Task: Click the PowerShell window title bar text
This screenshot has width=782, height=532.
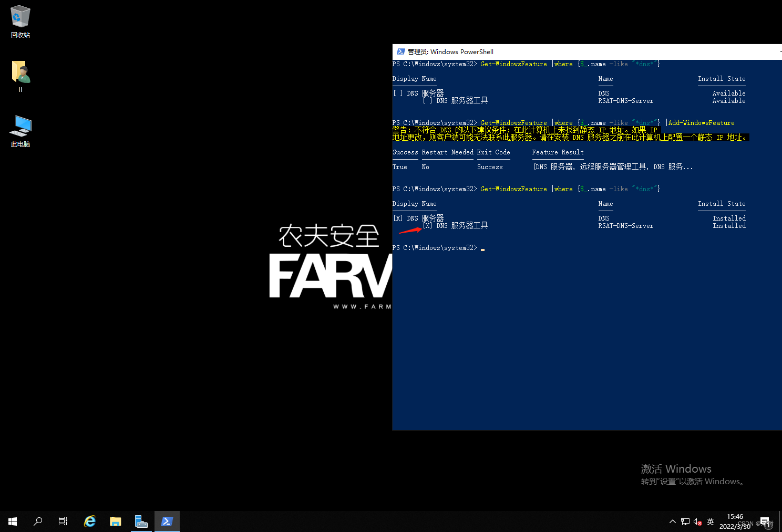Action: pyautogui.click(x=450, y=51)
